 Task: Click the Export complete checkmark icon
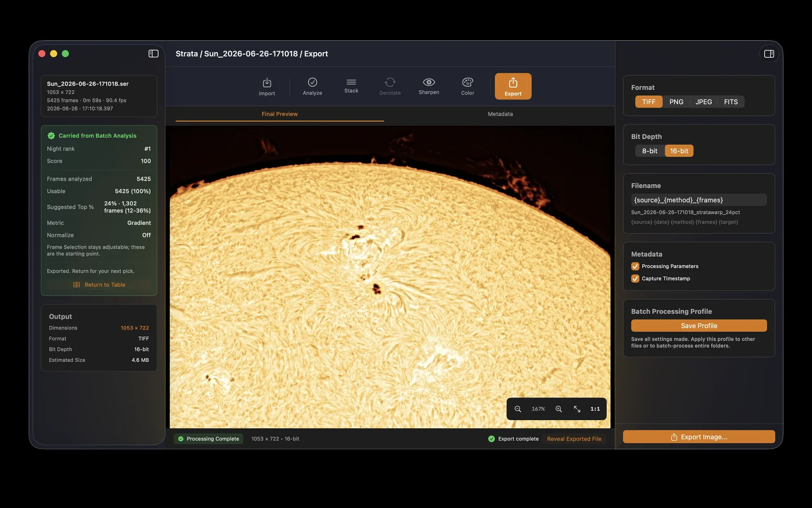(x=491, y=439)
